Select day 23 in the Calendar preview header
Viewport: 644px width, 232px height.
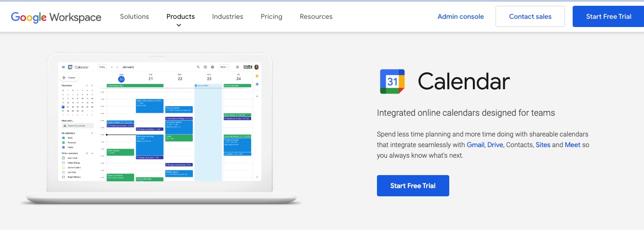point(209,79)
